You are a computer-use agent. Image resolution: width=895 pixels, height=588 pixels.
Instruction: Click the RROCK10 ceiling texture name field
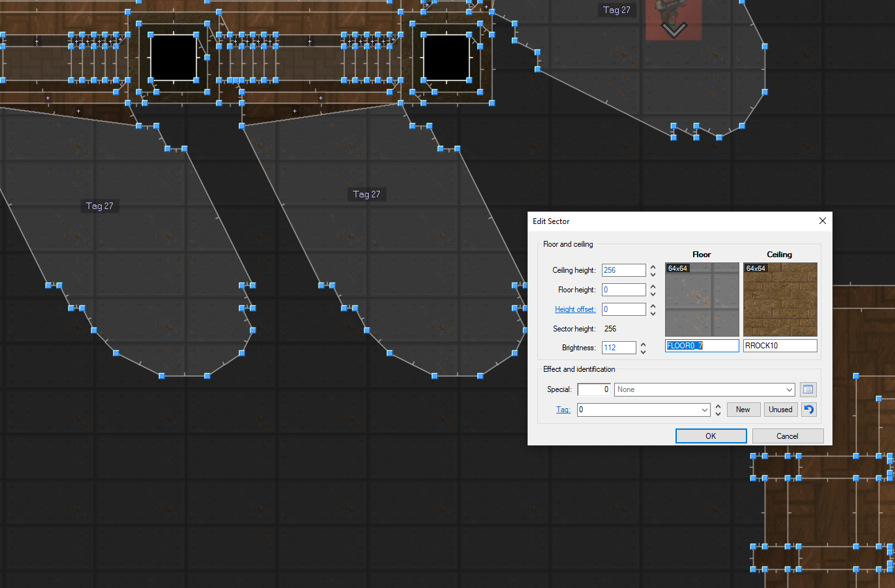pyautogui.click(x=780, y=346)
